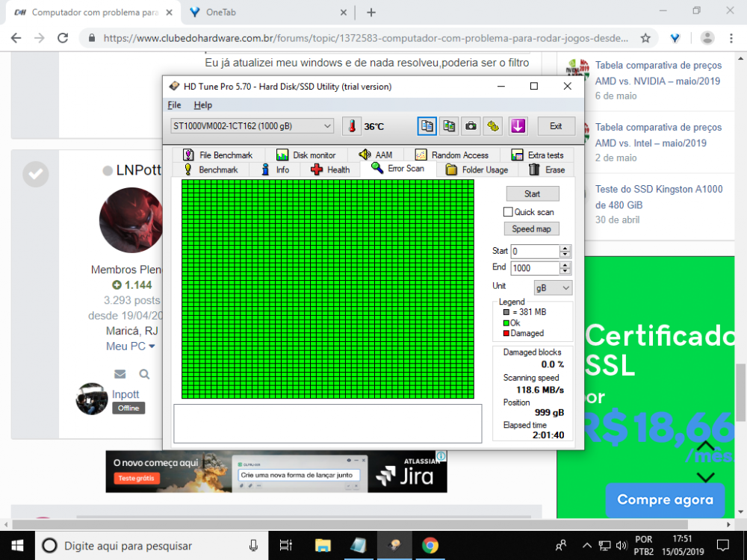Expand the Unit gB dropdown
This screenshot has width=747, height=560.
(x=553, y=287)
